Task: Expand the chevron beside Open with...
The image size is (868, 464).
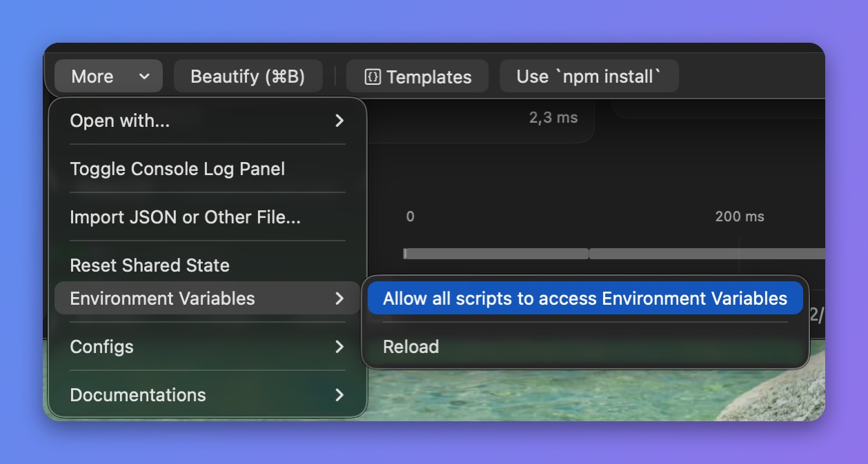Action: click(x=339, y=121)
